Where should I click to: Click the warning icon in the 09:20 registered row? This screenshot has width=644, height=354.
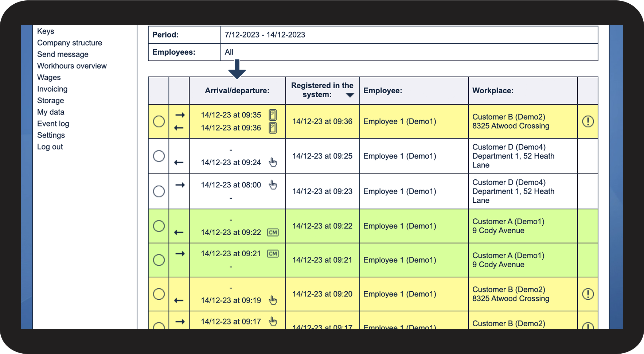[588, 294]
